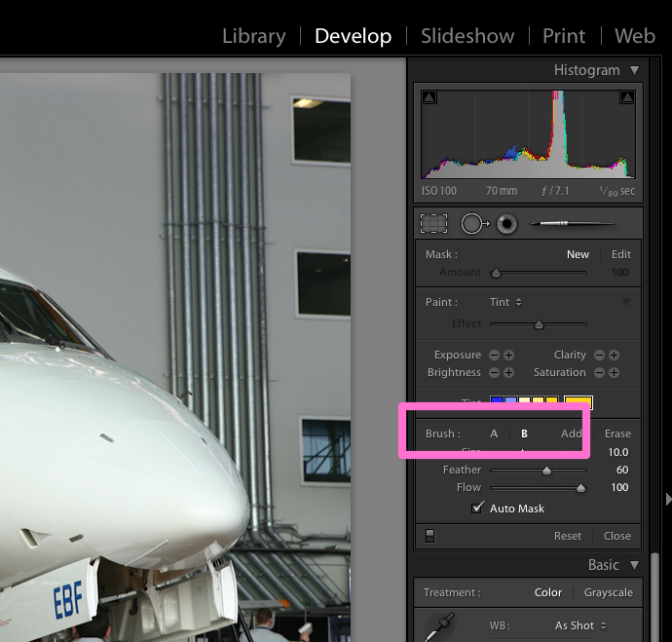Select the Crop Overlay tool

click(433, 224)
